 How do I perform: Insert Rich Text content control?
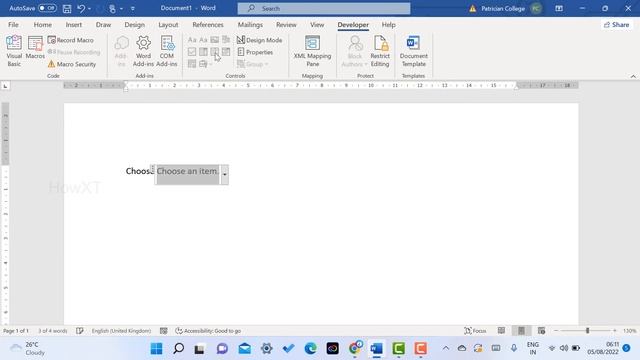[x=192, y=40]
